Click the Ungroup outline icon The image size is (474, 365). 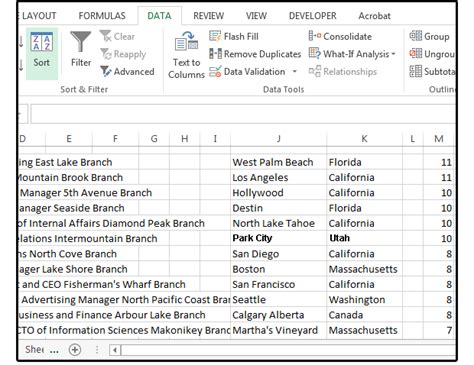coord(415,54)
